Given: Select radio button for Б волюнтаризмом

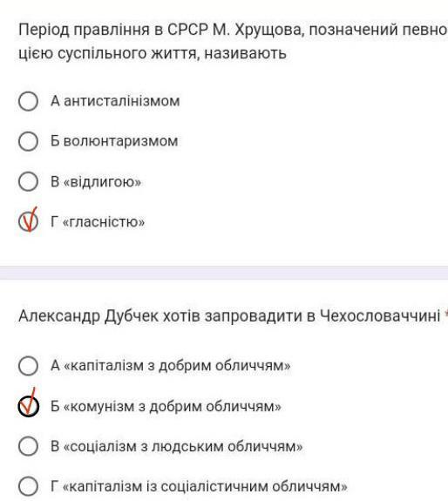Looking at the screenshot, I should coord(28,141).
